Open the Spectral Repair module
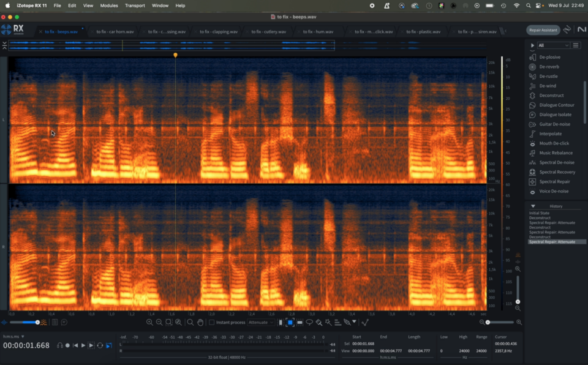 pyautogui.click(x=554, y=182)
